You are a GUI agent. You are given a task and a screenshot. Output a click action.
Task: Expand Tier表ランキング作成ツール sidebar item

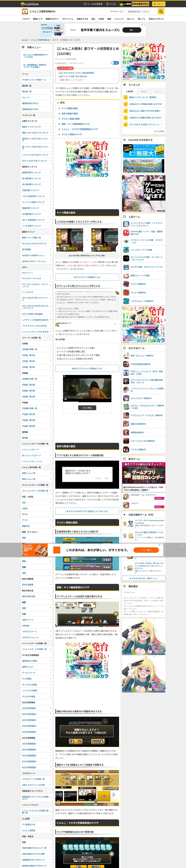tap(37, 80)
